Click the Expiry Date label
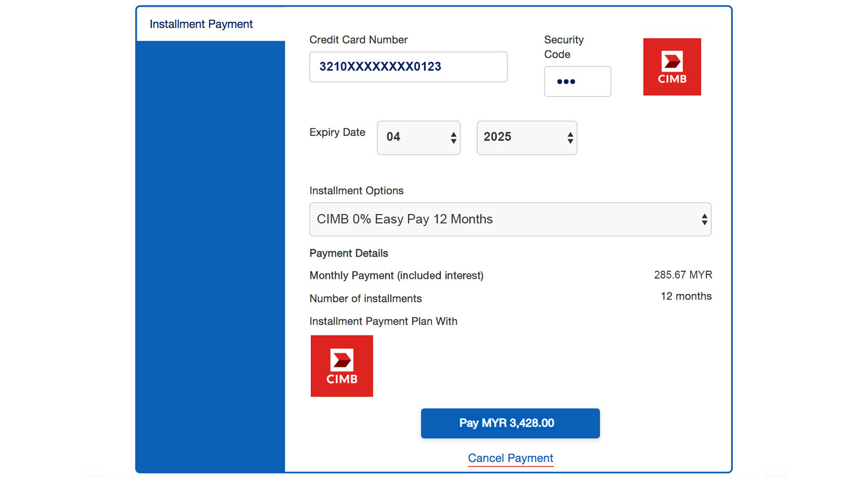Viewport: 868px width, 478px height. [337, 132]
